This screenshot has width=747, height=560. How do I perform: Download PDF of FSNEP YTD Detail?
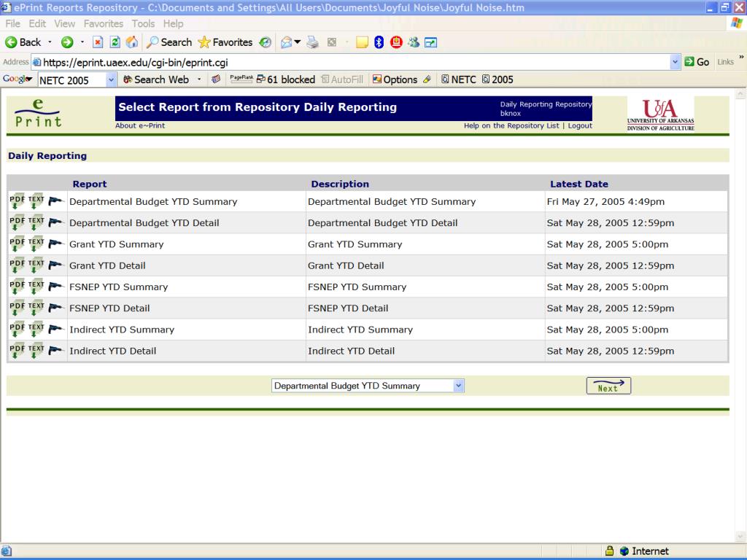click(x=18, y=308)
